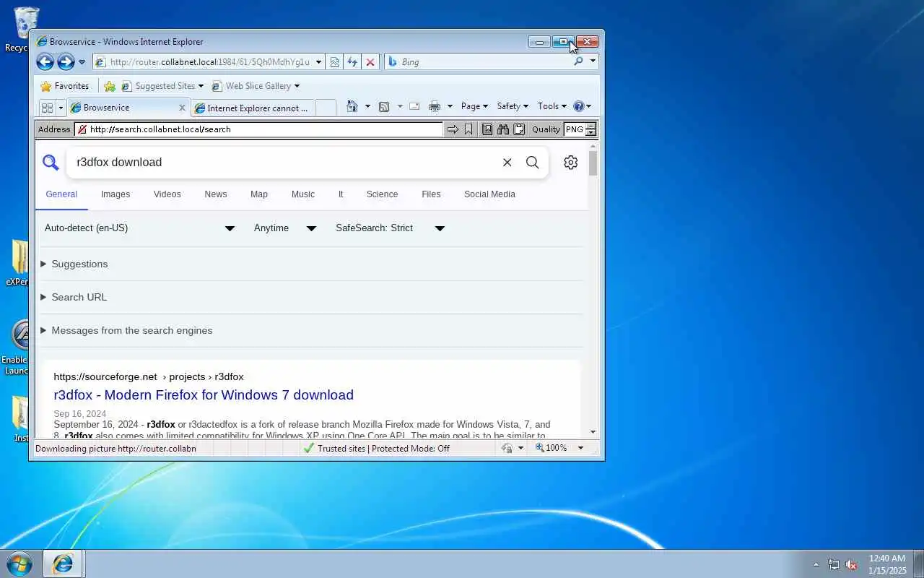The width and height of the screenshot is (924, 578).
Task: Select the News category tab
Action: (x=216, y=194)
